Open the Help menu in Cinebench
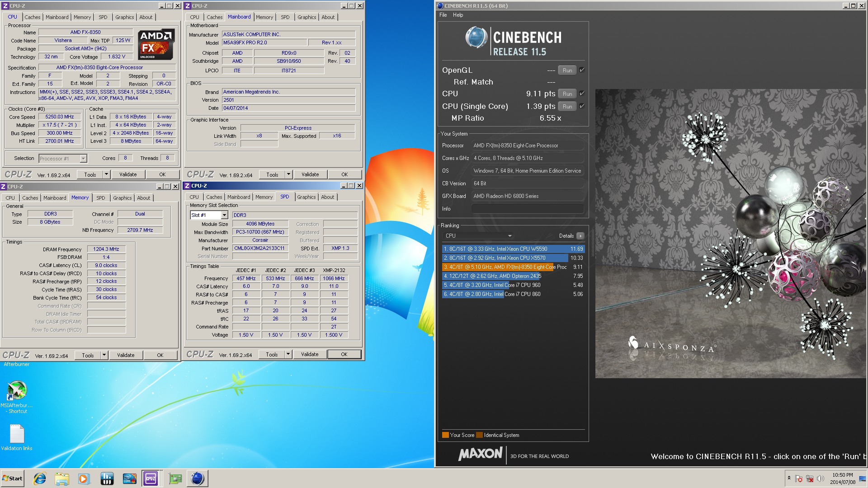This screenshot has width=868, height=488. click(x=458, y=15)
